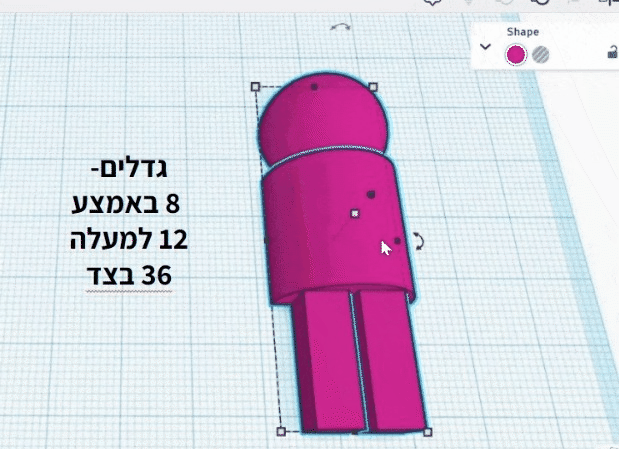Switch shape to striped Hole swatch
Screen dimensions: 619x449
(540, 54)
